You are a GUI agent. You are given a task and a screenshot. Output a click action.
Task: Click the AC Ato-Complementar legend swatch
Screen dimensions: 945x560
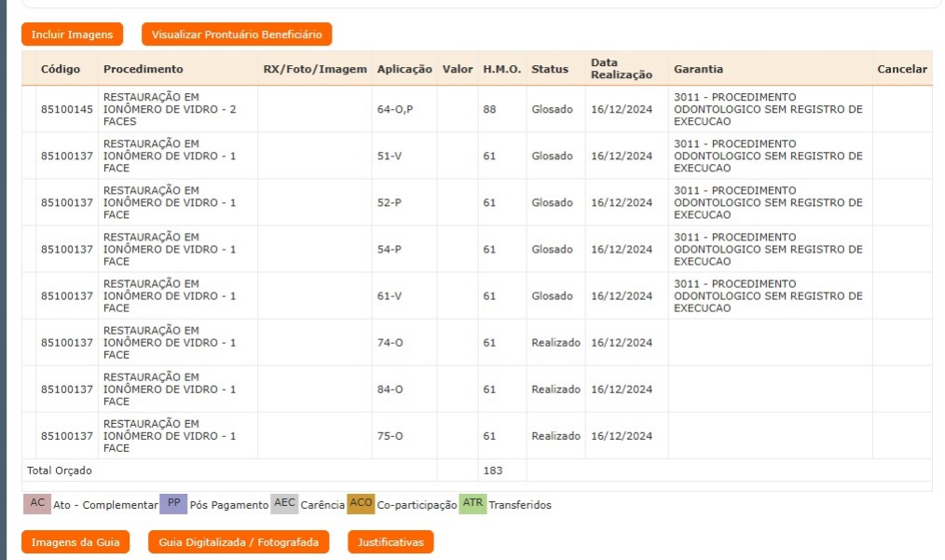[37, 503]
